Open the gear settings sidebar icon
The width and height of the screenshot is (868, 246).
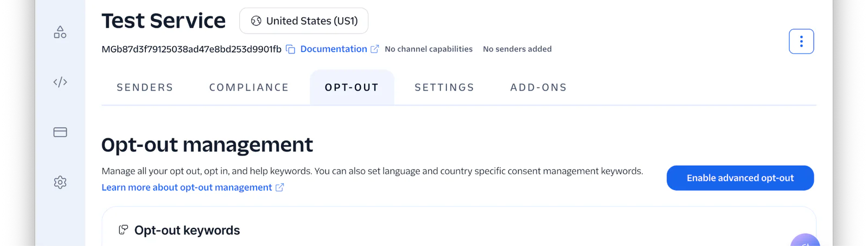60,182
